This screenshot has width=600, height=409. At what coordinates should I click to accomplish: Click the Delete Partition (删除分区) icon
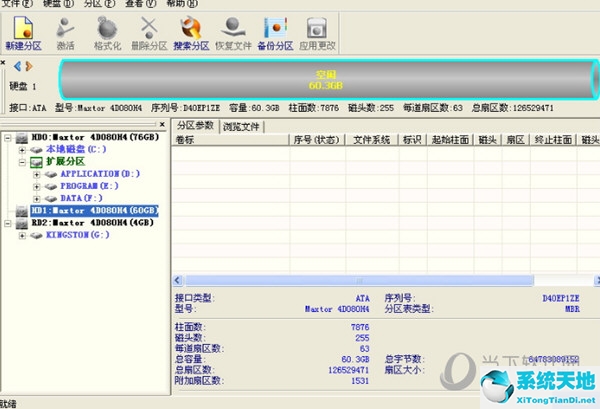[149, 34]
